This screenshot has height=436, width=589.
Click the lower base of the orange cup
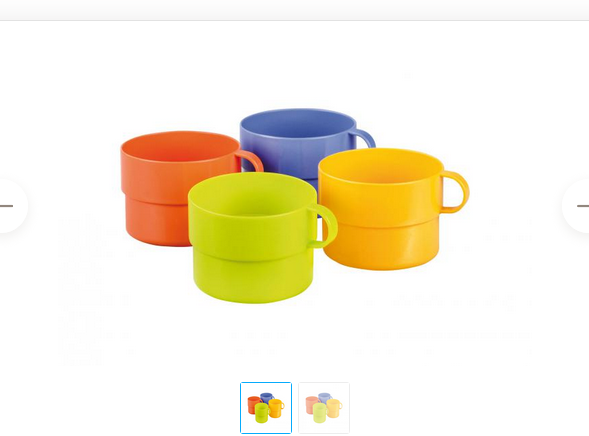pyautogui.click(x=156, y=222)
